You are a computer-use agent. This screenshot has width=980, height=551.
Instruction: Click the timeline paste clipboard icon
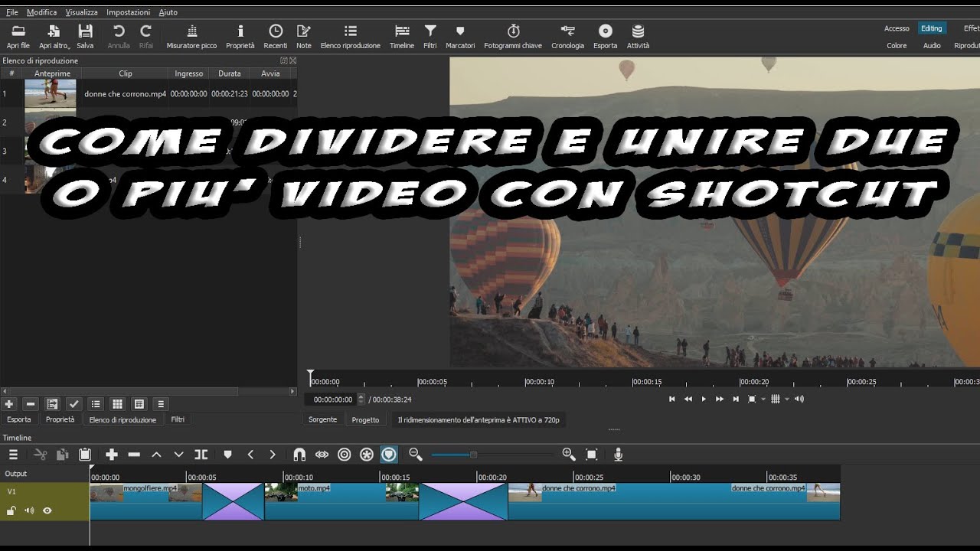click(85, 455)
